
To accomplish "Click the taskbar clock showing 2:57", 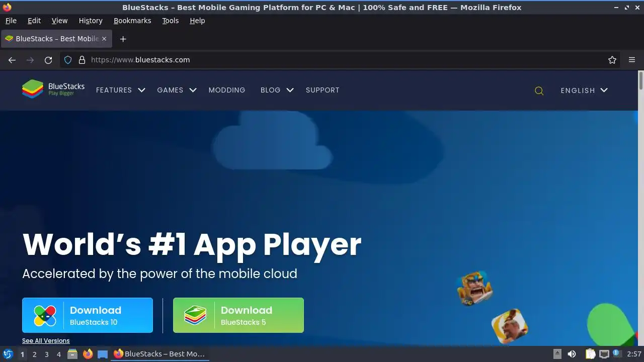I will point(634,354).
